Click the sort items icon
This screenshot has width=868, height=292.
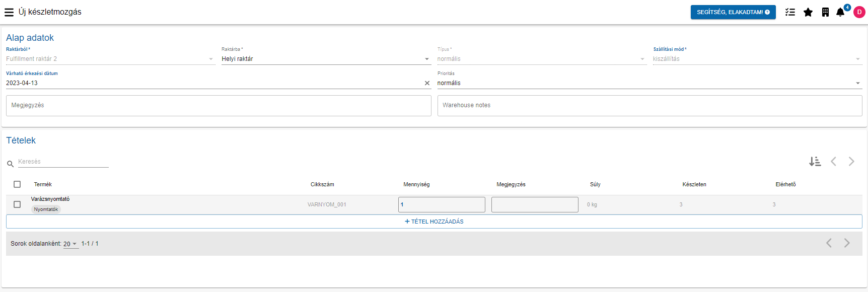tap(815, 162)
